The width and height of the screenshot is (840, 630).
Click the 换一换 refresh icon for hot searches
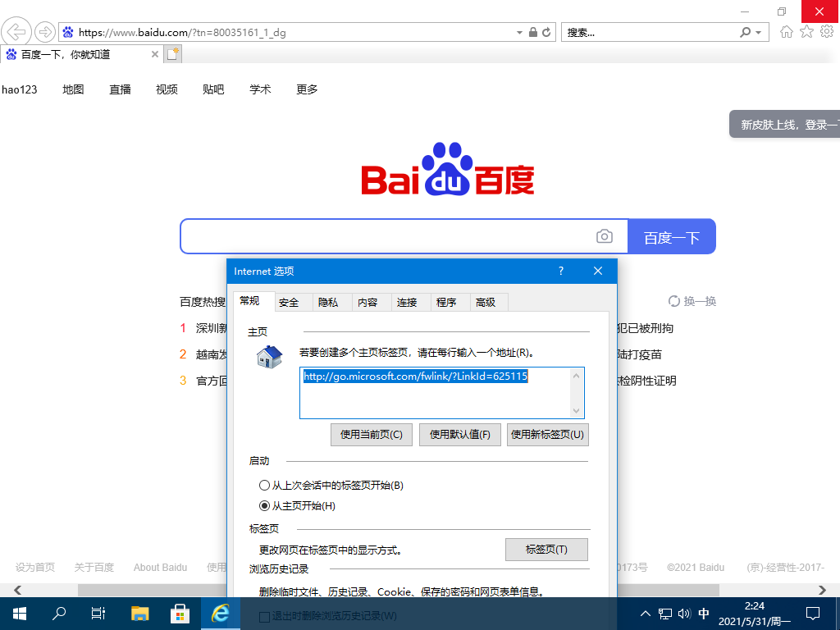click(673, 301)
